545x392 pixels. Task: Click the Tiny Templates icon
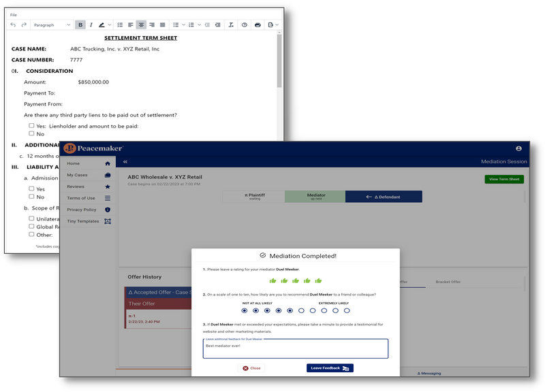pos(108,221)
